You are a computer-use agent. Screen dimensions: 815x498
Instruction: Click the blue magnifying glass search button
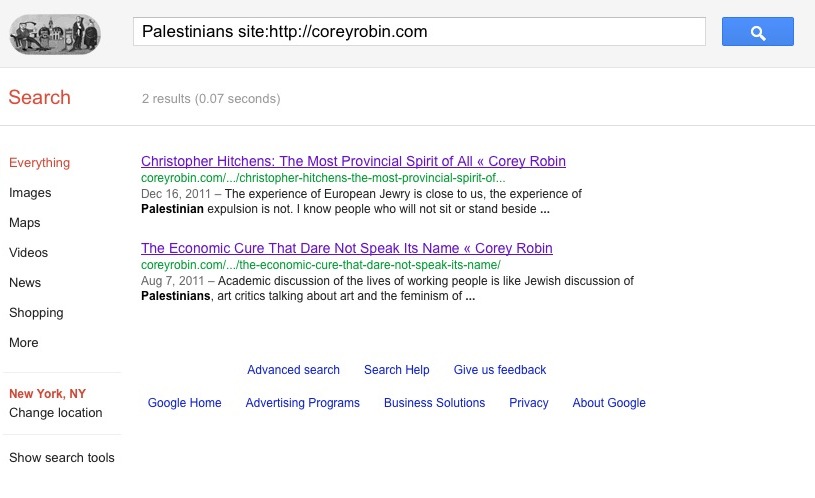757,32
